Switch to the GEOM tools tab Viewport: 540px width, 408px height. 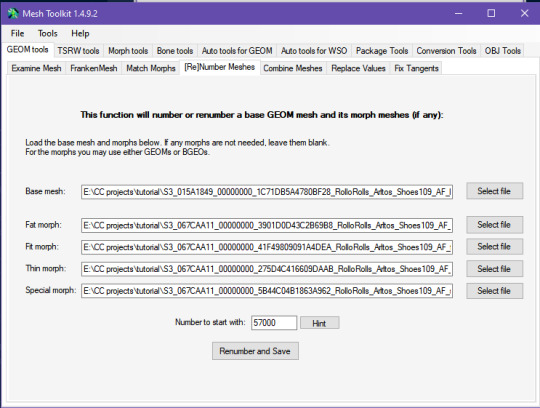28,50
